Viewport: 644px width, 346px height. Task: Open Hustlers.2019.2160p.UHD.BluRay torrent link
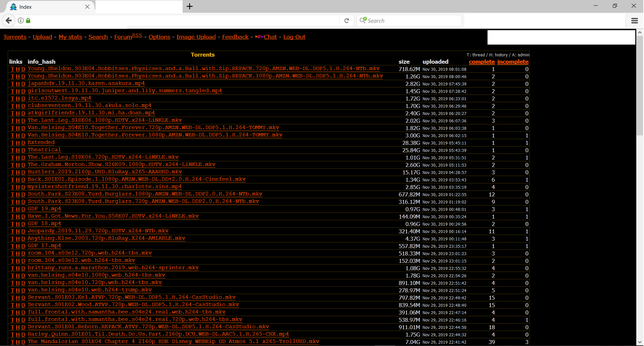pyautogui.click(x=105, y=172)
